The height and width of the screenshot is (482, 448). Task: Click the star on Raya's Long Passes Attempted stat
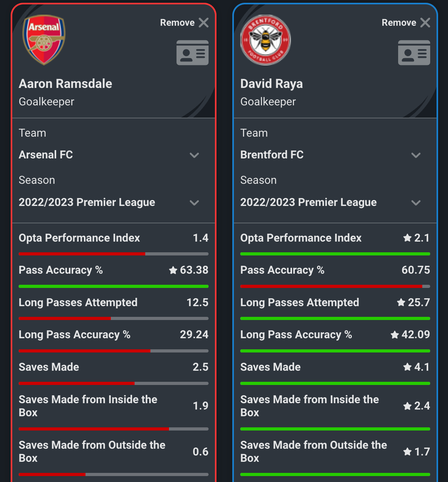coord(401,303)
